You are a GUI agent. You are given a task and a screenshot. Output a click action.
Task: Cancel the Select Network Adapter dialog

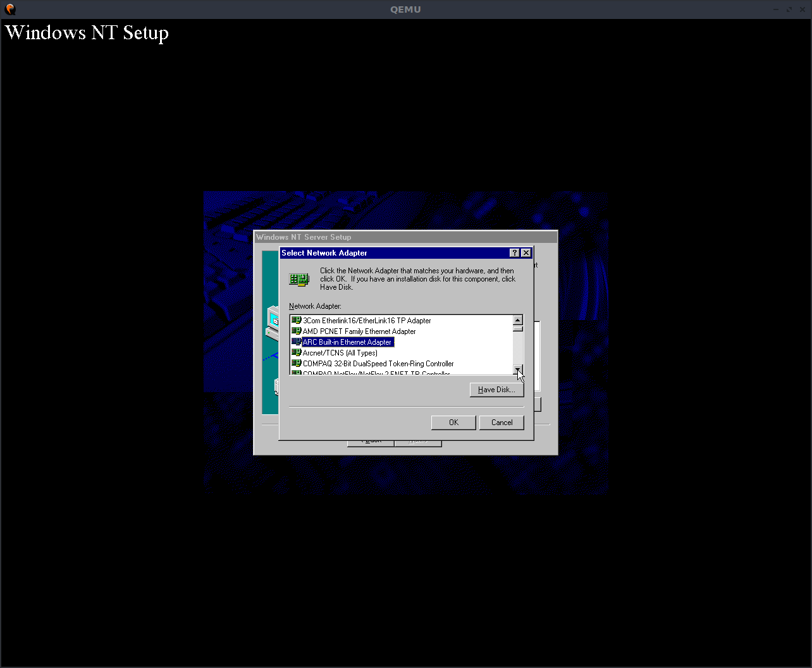point(502,423)
